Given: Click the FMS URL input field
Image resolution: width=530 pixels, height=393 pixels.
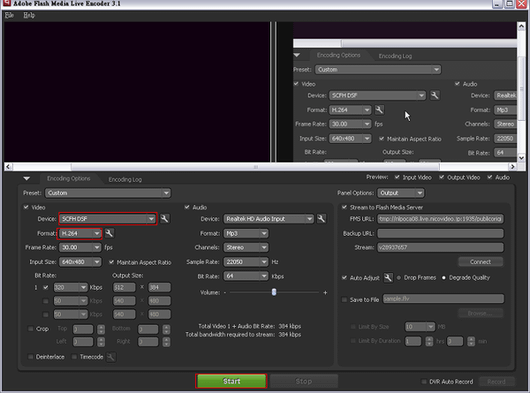Looking at the screenshot, I should (x=440, y=219).
